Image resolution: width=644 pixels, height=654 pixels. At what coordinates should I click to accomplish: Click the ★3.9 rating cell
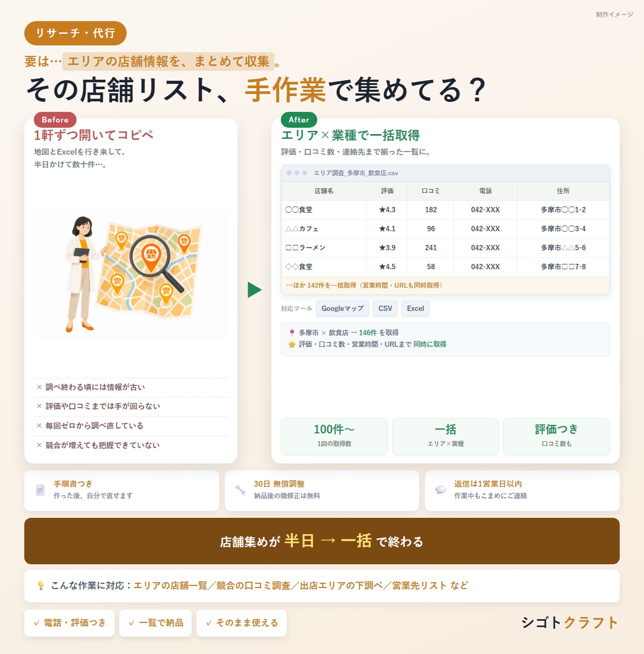point(387,248)
